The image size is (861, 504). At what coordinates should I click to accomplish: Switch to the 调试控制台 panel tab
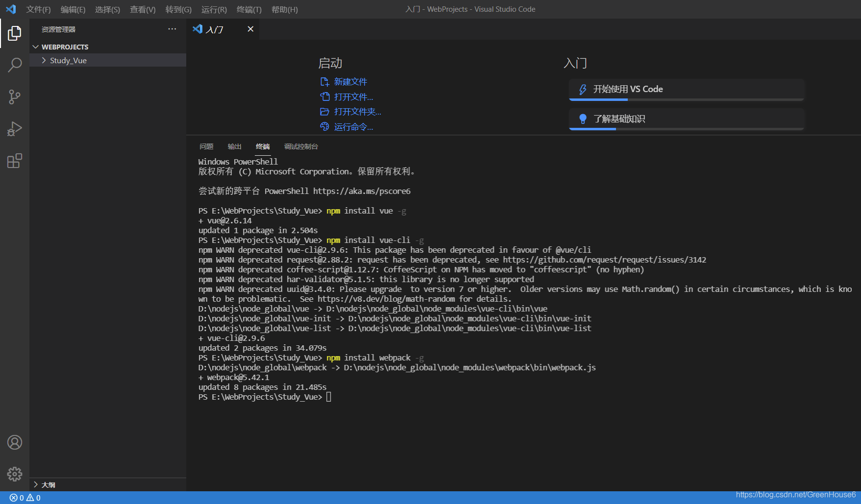300,146
